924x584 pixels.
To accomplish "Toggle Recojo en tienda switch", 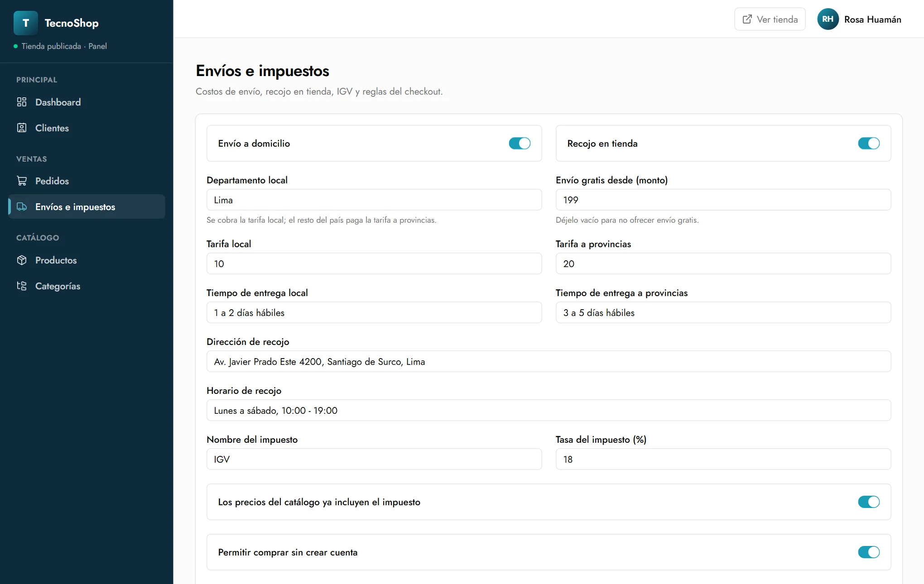I will click(869, 144).
